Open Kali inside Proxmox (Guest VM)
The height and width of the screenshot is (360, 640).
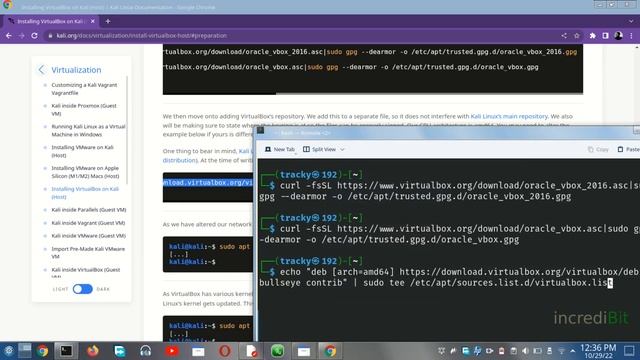pos(84,110)
